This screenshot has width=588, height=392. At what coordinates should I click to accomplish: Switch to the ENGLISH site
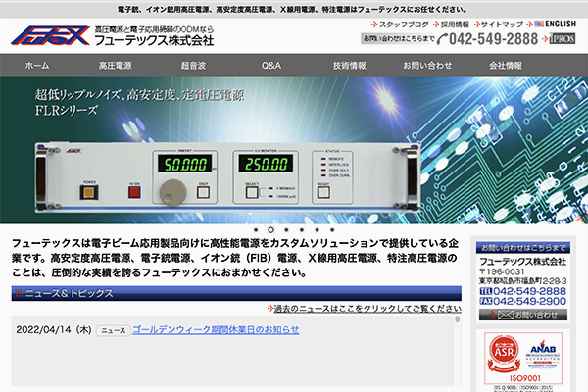click(561, 24)
